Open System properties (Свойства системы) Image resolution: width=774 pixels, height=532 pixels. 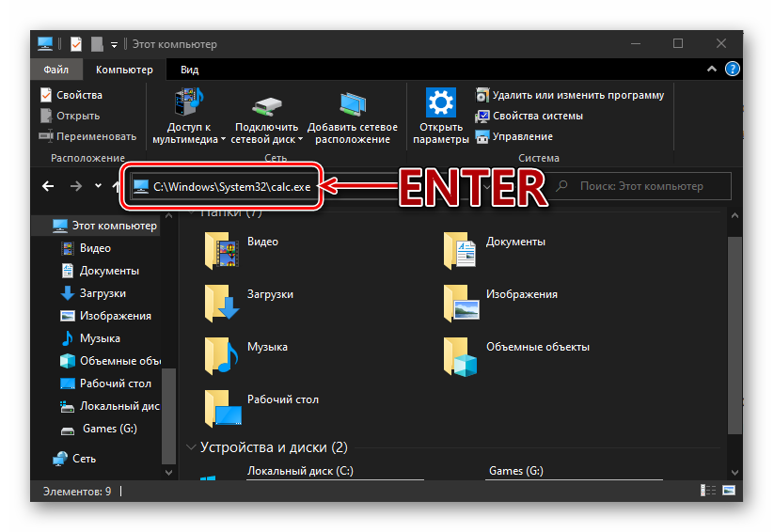point(529,116)
